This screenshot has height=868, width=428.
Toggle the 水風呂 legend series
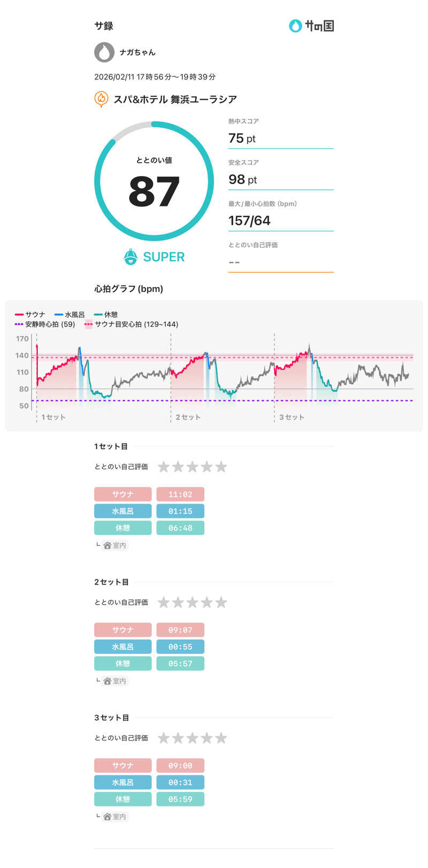coord(70,315)
